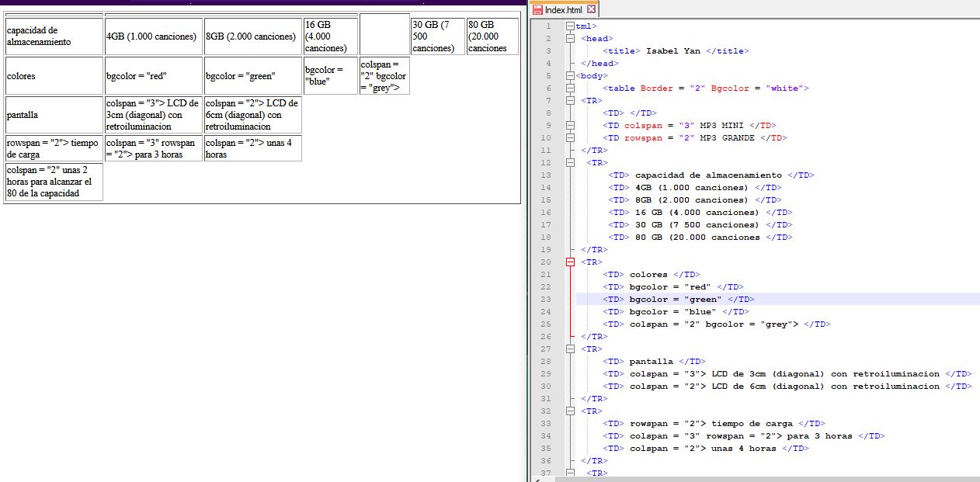Click the "white" Bgcolor value in table tag
The height and width of the screenshot is (482, 980).
784,88
